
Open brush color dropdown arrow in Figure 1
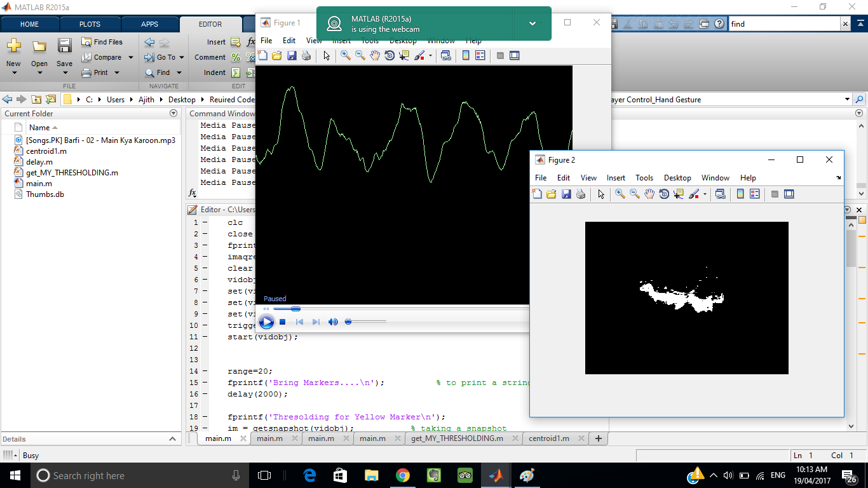click(x=430, y=56)
